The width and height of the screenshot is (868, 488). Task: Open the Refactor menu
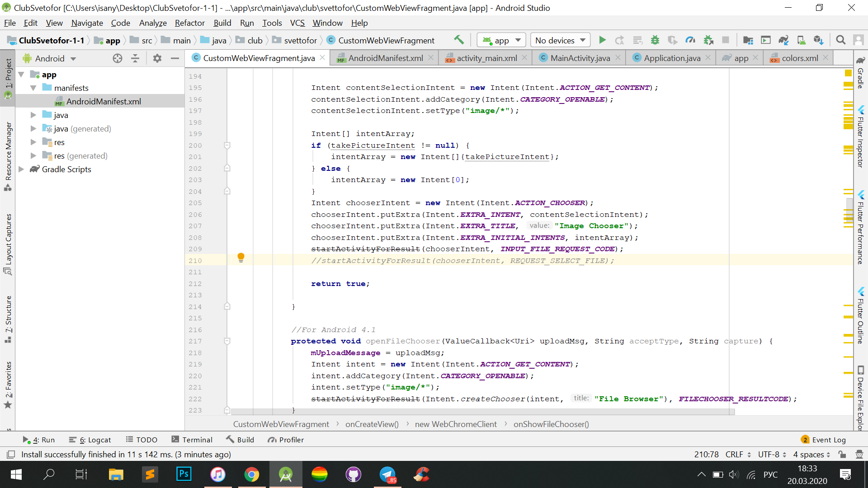click(x=189, y=23)
